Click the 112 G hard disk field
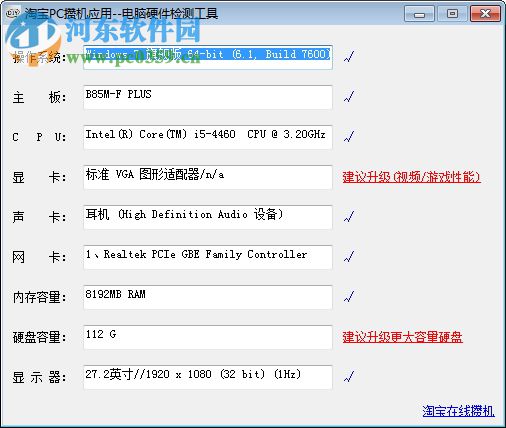506x428 pixels. tap(208, 337)
